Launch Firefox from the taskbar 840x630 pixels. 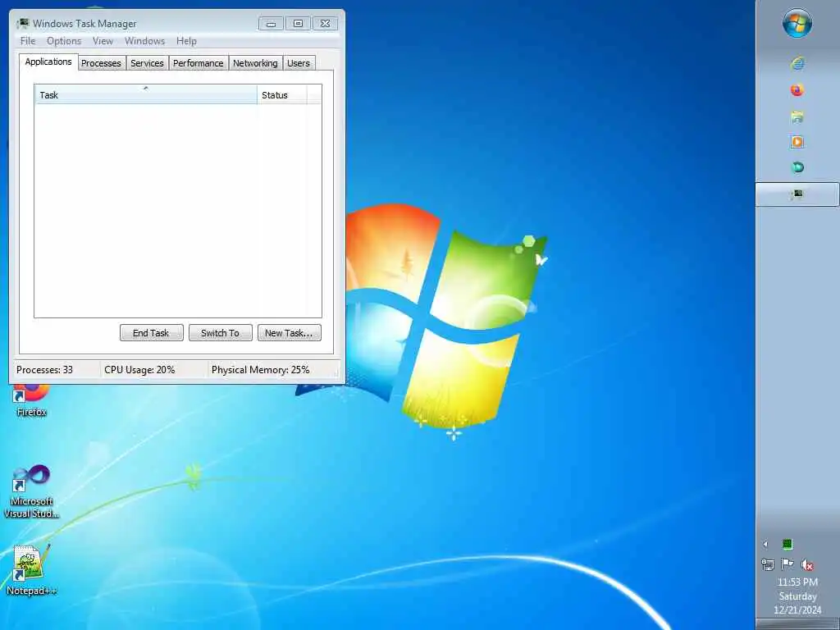tap(797, 90)
